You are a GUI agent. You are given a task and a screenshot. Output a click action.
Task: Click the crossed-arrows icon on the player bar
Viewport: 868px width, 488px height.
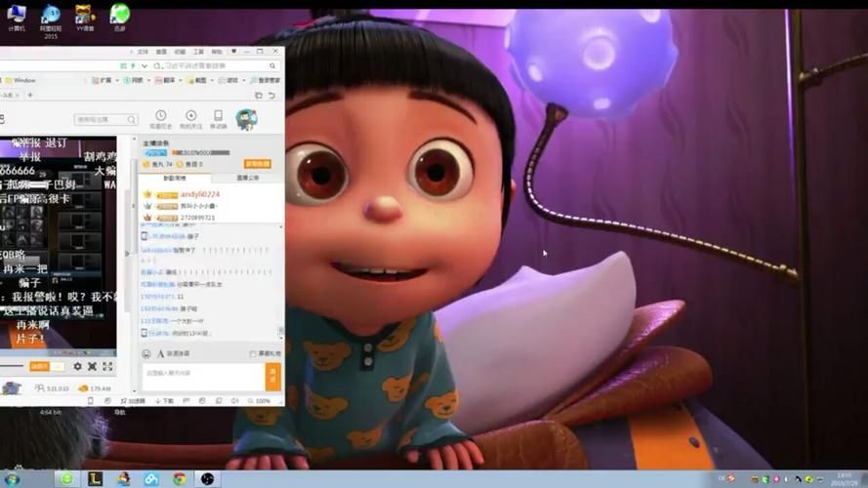[x=93, y=366]
